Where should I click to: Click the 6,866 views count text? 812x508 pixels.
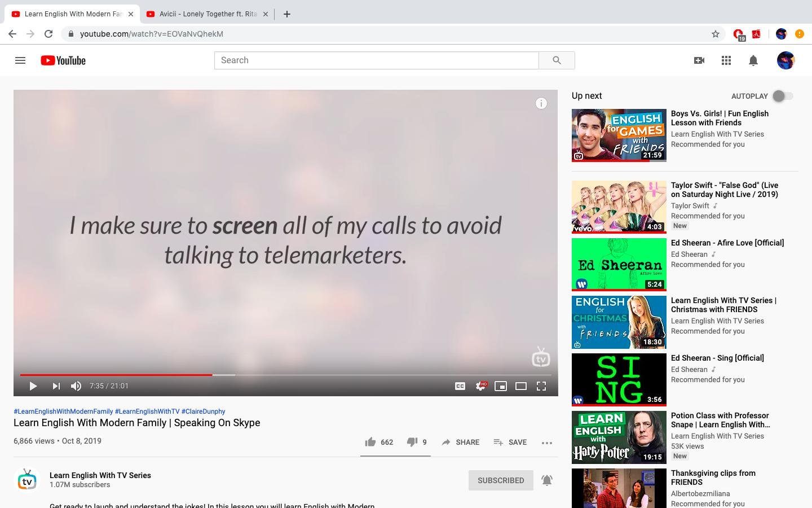point(34,441)
